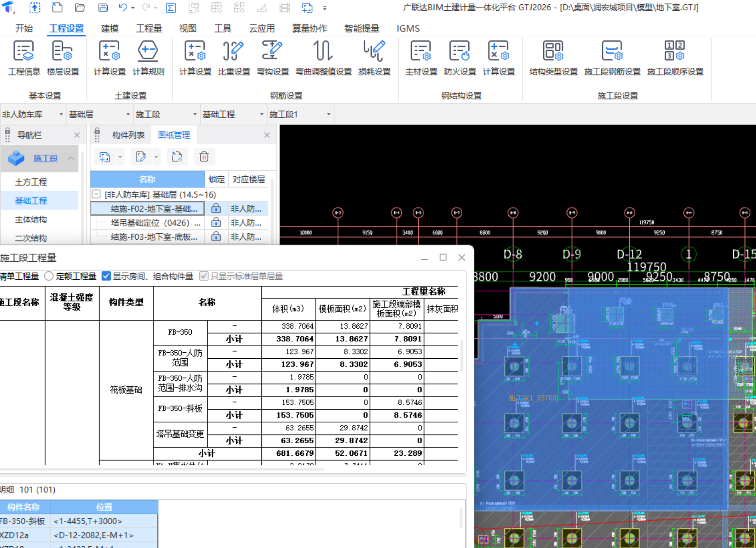Collapse the 施工段 navigation group
756x548 pixels.
click(x=71, y=158)
